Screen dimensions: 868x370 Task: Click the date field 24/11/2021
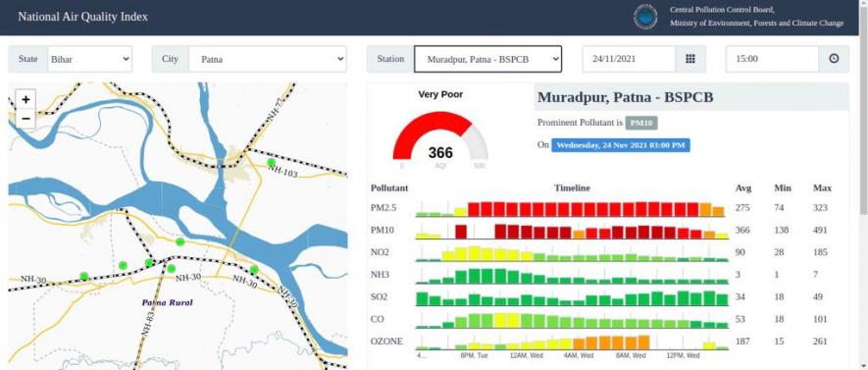click(629, 59)
